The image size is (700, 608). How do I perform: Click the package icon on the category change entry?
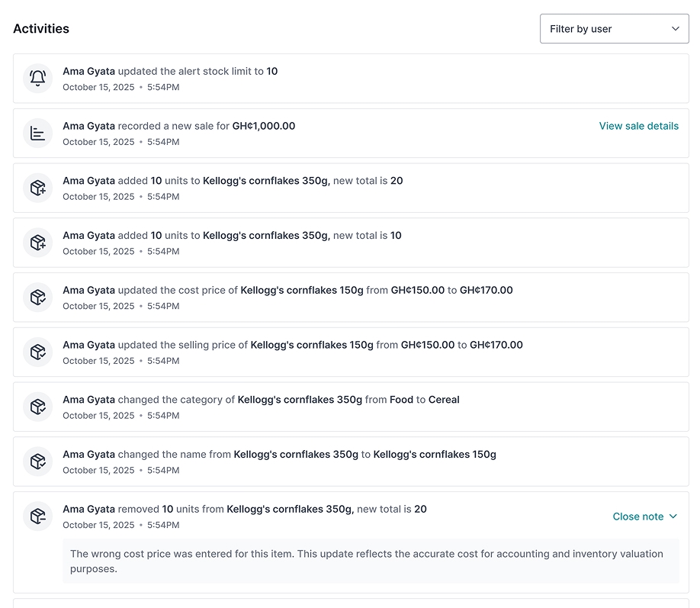tap(37, 407)
